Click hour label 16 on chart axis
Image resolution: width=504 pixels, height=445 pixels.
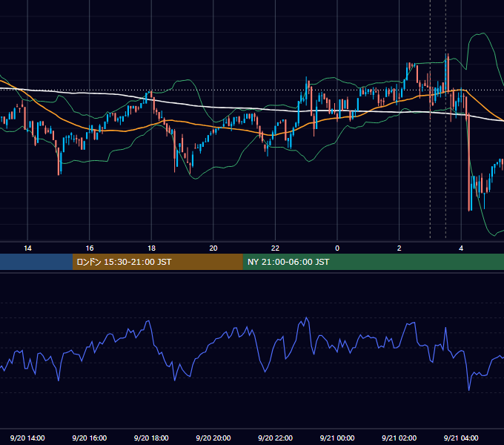click(x=90, y=248)
